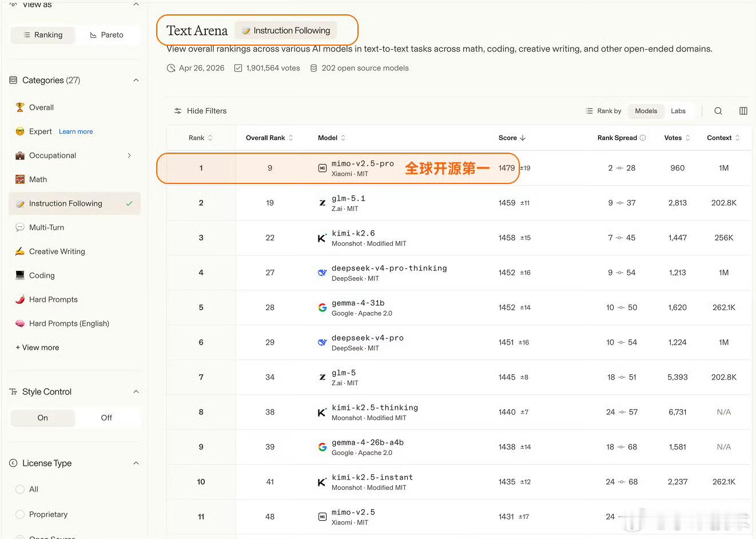This screenshot has width=756, height=539.
Task: Select the Multi-Turn speech bubble icon
Action: click(20, 227)
